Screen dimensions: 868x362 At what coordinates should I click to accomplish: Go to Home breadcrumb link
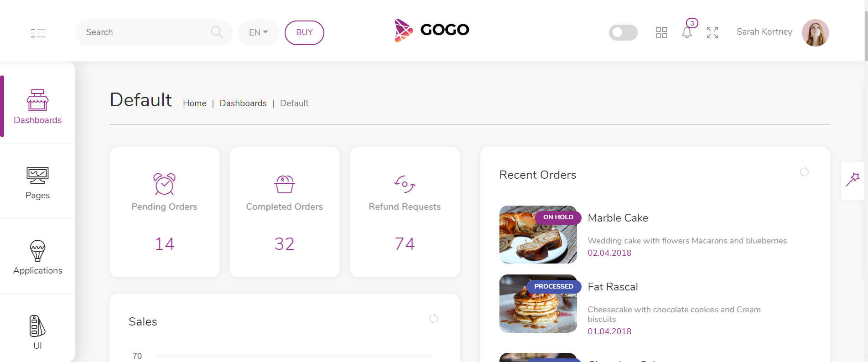point(195,103)
